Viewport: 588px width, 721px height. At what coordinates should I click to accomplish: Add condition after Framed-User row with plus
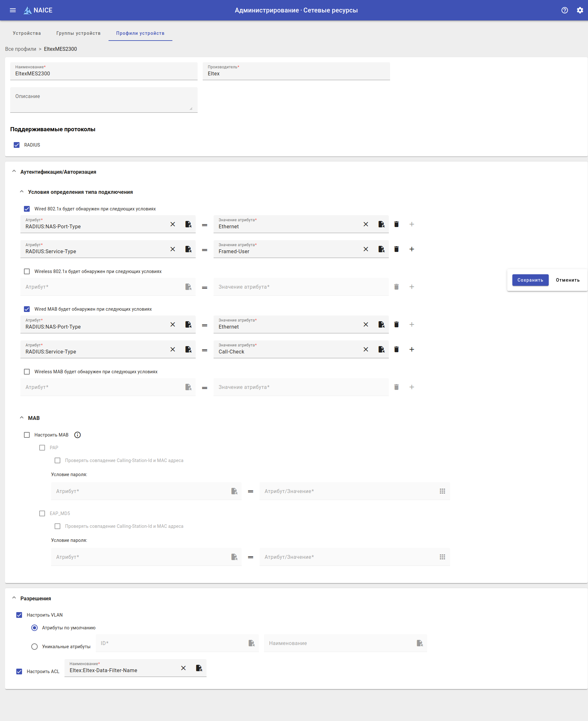pos(411,249)
